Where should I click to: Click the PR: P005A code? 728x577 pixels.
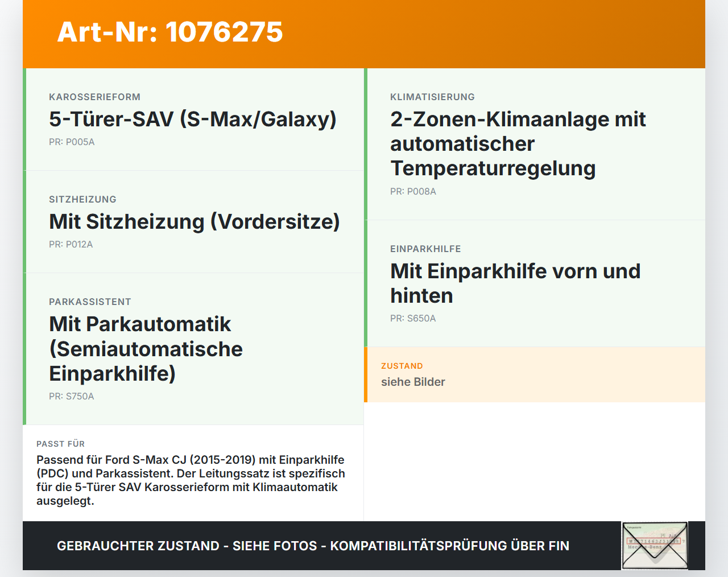[72, 142]
